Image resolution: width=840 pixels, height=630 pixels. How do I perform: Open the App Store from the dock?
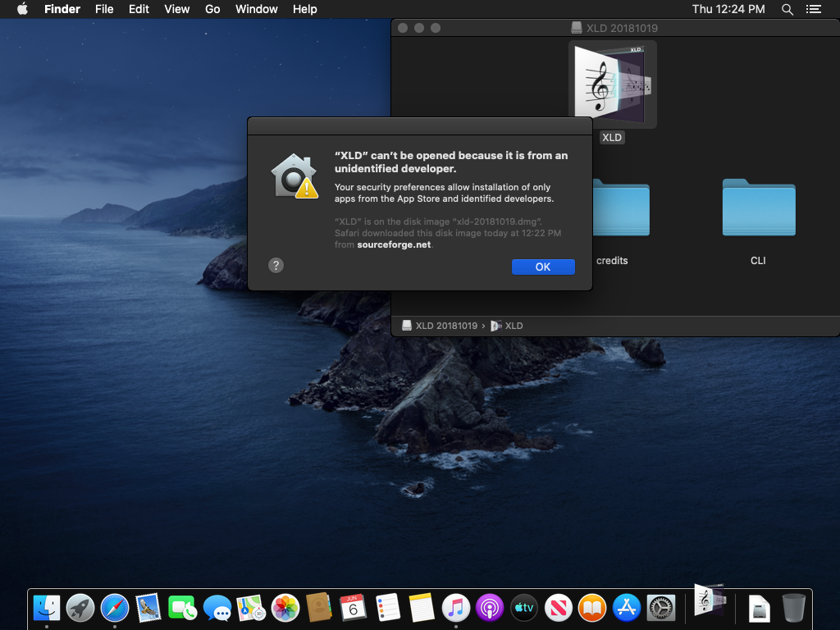tap(627, 608)
